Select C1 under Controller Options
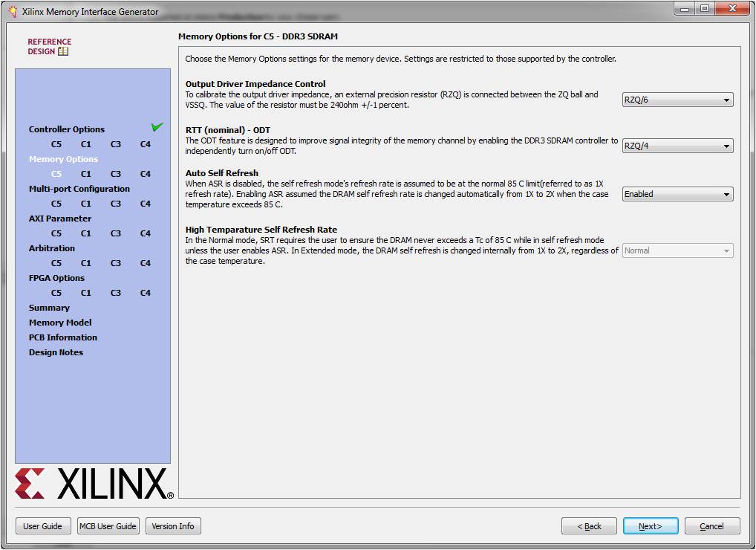 86,144
